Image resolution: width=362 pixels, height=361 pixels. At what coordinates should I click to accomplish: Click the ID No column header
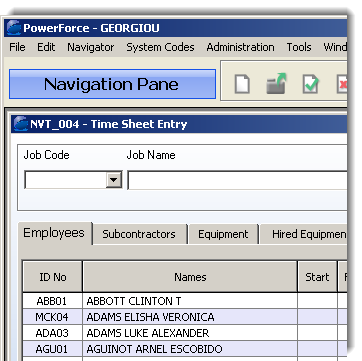coord(53,277)
